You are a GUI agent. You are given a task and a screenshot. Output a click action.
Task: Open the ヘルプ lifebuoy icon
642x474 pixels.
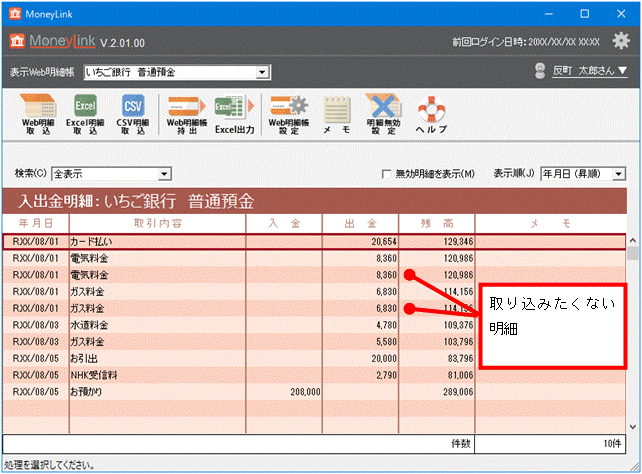coord(431,114)
